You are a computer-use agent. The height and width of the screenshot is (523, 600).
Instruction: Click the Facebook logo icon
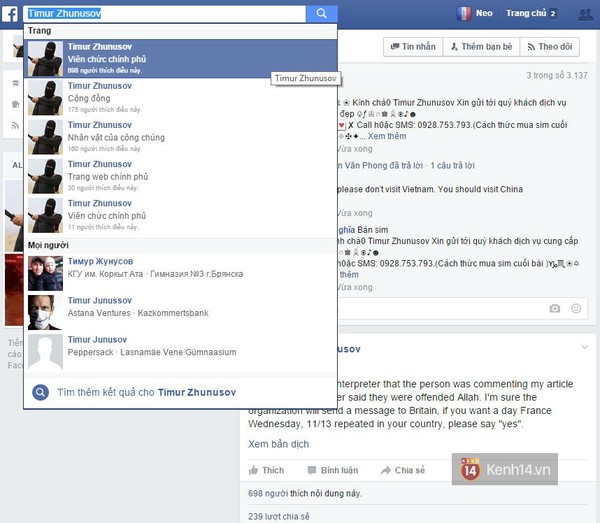[x=10, y=14]
